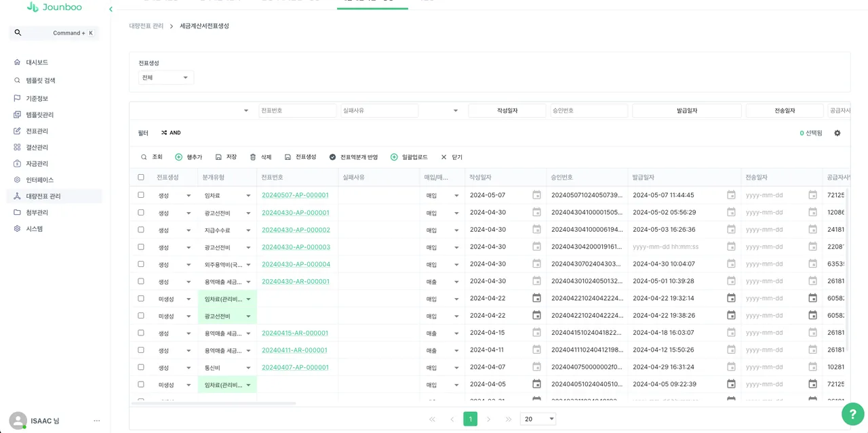The height and width of the screenshot is (433, 868).
Task: Toggle the select-all header checkbox
Action: [x=141, y=178]
